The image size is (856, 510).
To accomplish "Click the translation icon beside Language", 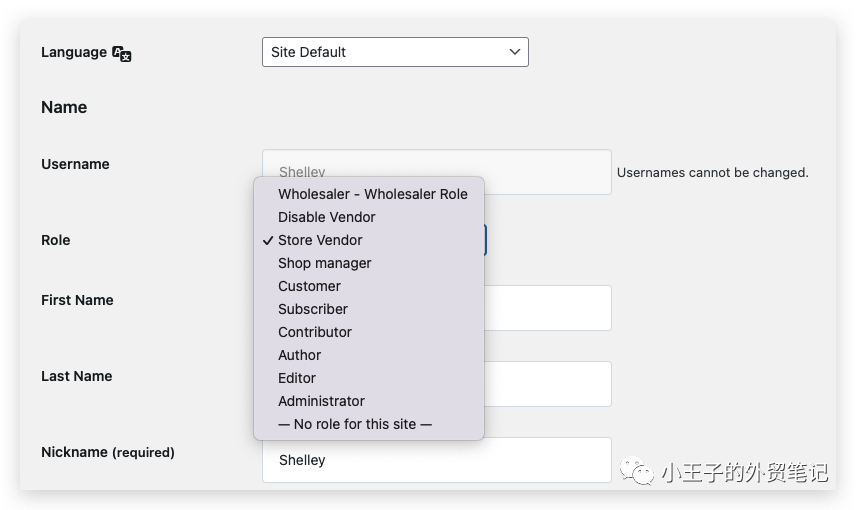I will tap(122, 54).
